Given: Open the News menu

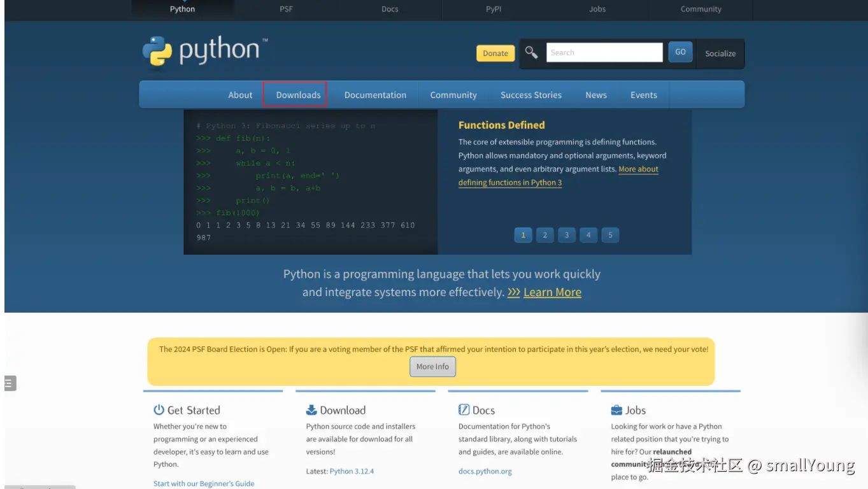Looking at the screenshot, I should [596, 95].
